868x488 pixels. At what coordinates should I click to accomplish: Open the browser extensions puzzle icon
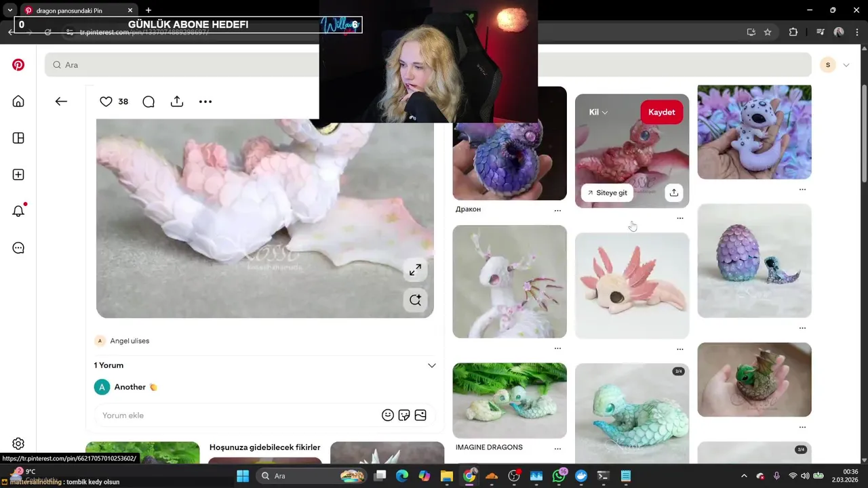[793, 32]
